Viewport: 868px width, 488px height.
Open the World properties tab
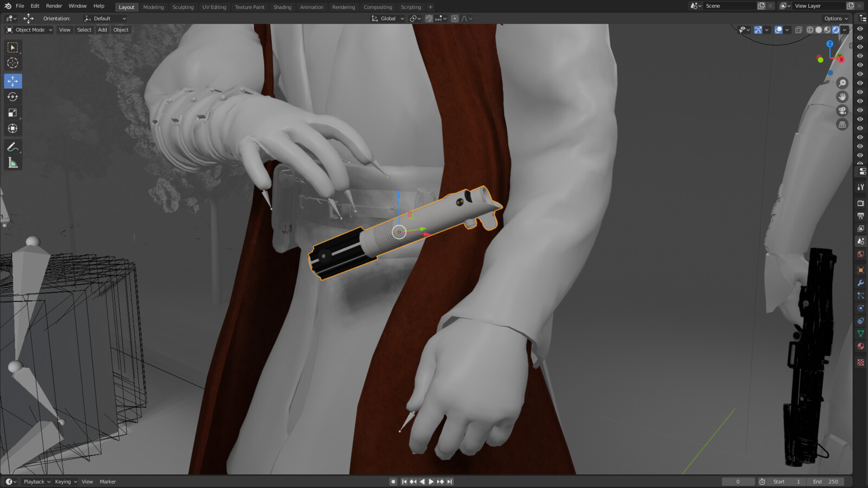coord(860,254)
